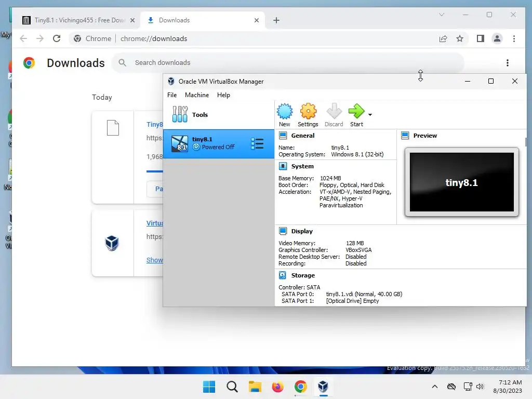Click the VirtualBox title bar app icon
532x399 pixels.
(x=171, y=82)
